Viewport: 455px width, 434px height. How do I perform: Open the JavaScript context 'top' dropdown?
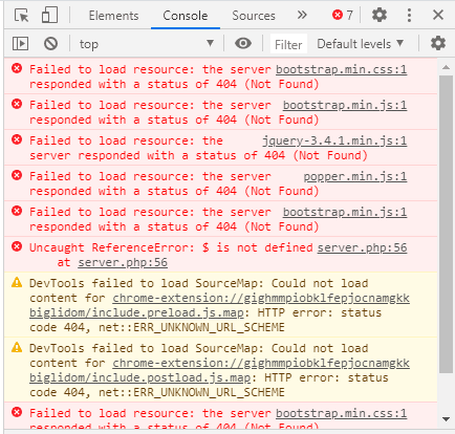[146, 44]
